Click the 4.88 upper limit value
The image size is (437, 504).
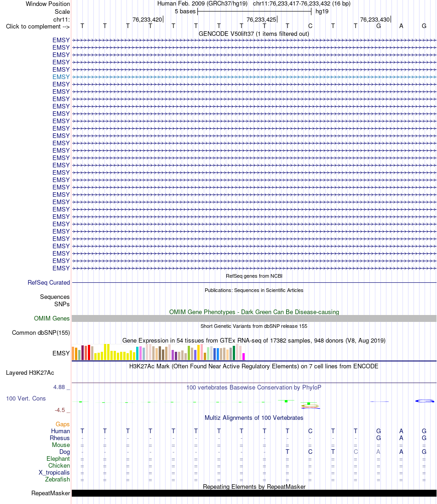59,387
